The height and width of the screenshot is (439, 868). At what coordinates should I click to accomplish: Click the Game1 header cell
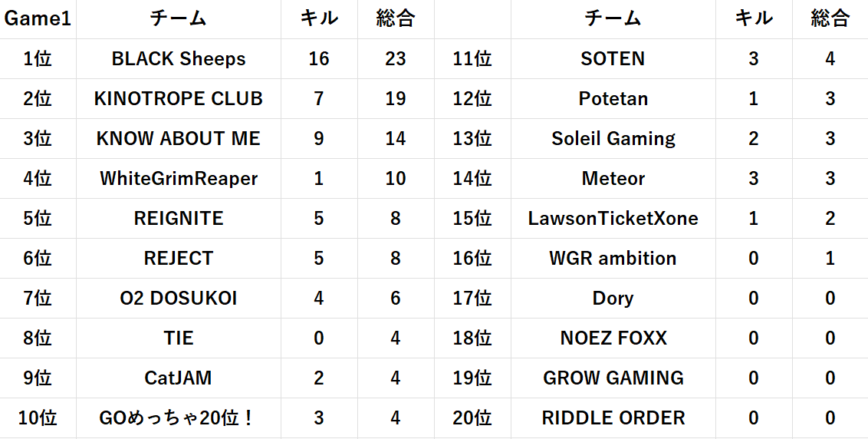click(x=38, y=19)
